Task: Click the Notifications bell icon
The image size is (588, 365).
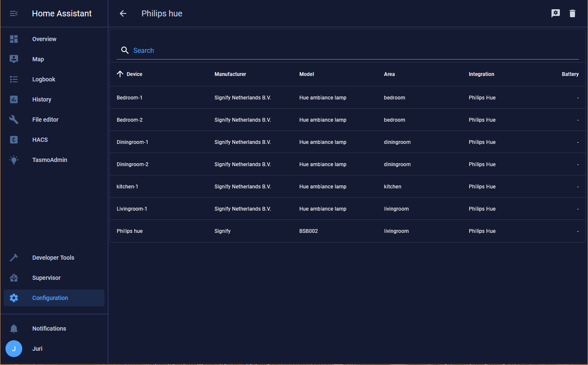Action: 14,328
